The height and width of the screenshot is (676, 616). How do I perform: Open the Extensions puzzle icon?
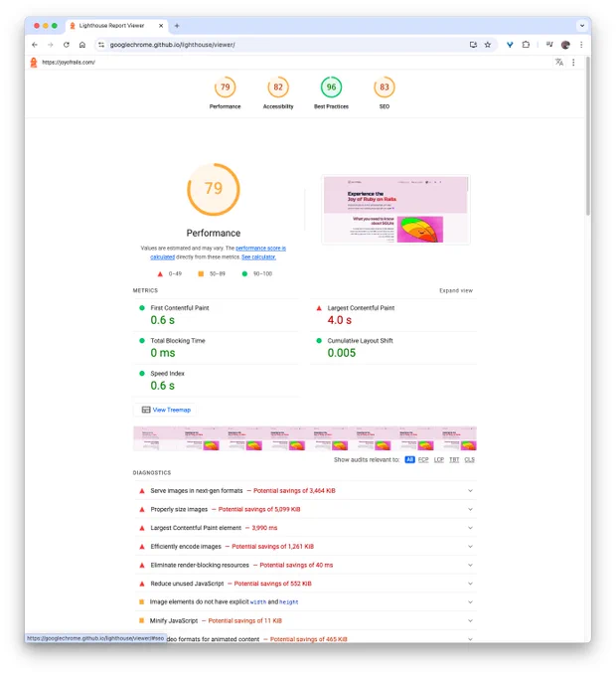(526, 45)
